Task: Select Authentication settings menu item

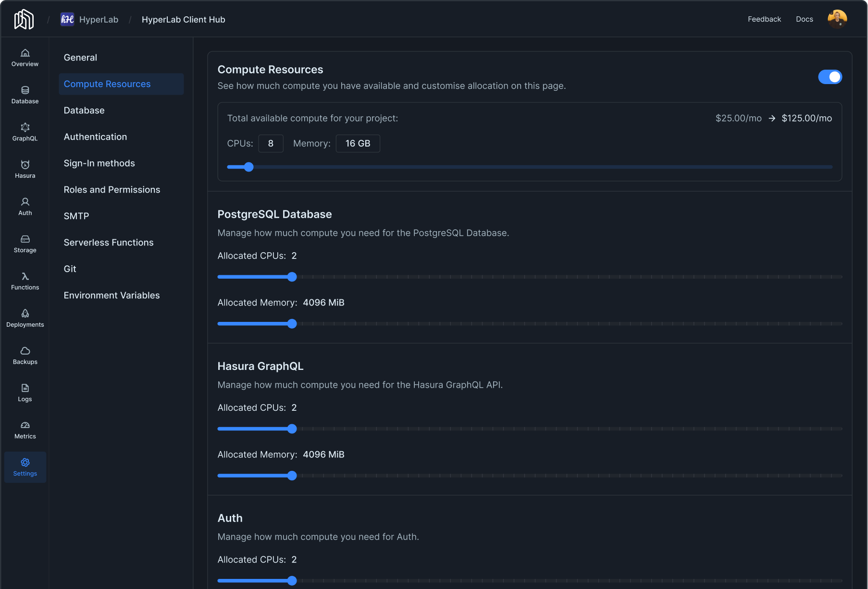Action: 121,137
